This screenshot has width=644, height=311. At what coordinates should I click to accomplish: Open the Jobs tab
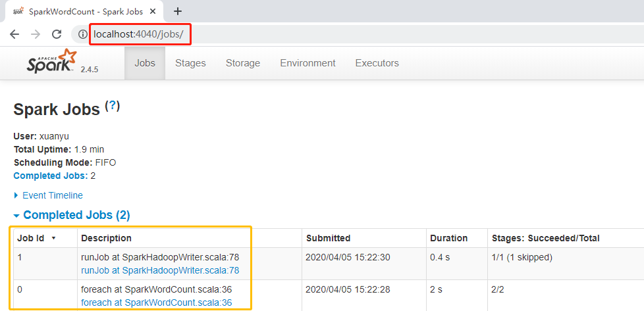pyautogui.click(x=145, y=63)
